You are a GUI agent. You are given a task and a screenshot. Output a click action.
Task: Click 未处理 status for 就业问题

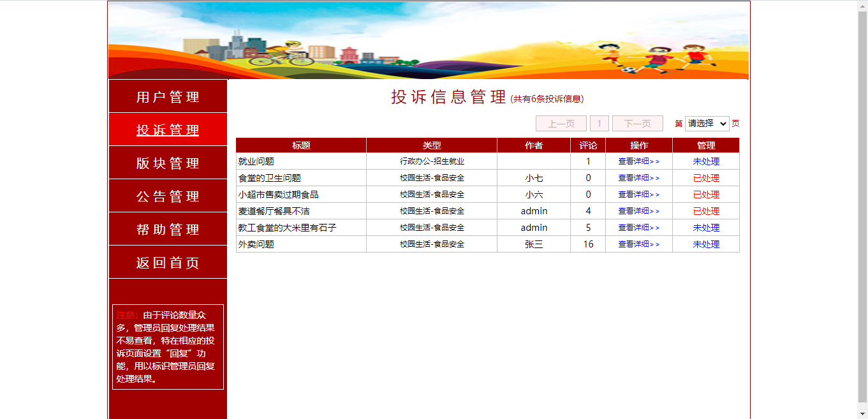706,161
